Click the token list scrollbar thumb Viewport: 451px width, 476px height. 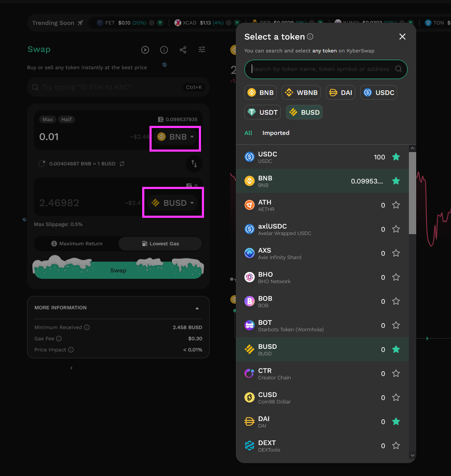pyautogui.click(x=412, y=193)
